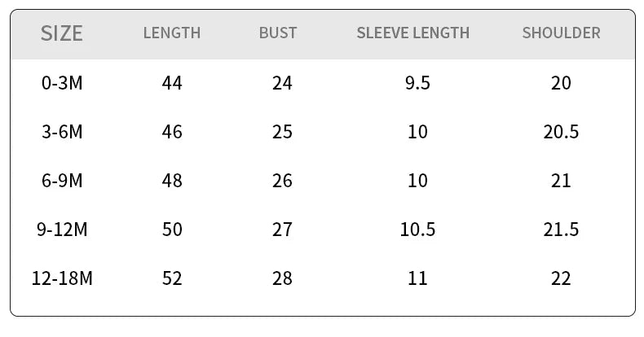
Task: Select shoulder value 20.5 cell
Action: tap(561, 132)
